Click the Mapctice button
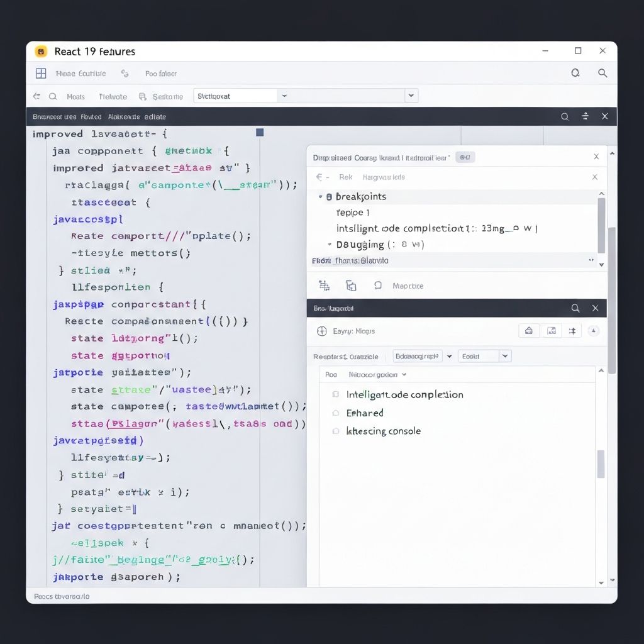Image resolution: width=644 pixels, height=644 pixels. point(408,286)
